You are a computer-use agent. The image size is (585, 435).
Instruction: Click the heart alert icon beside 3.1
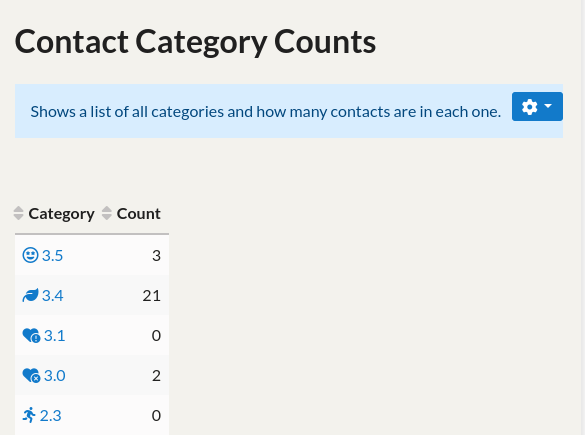coord(31,335)
